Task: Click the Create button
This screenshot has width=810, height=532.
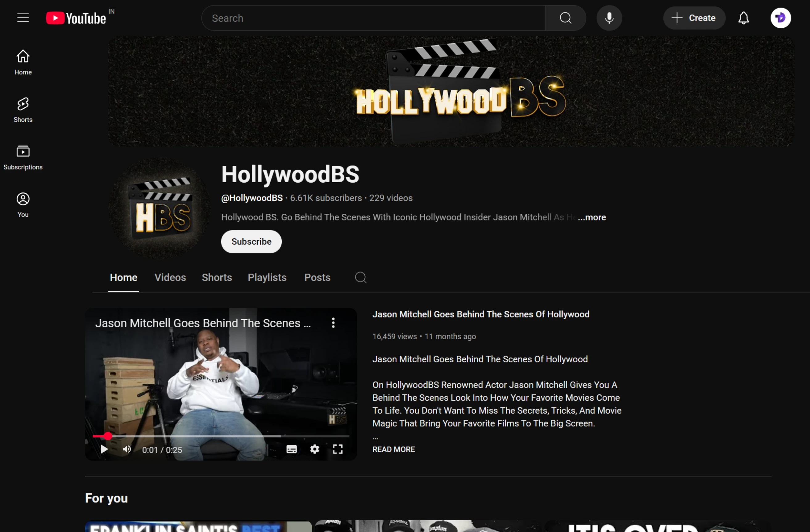Action: [694, 18]
